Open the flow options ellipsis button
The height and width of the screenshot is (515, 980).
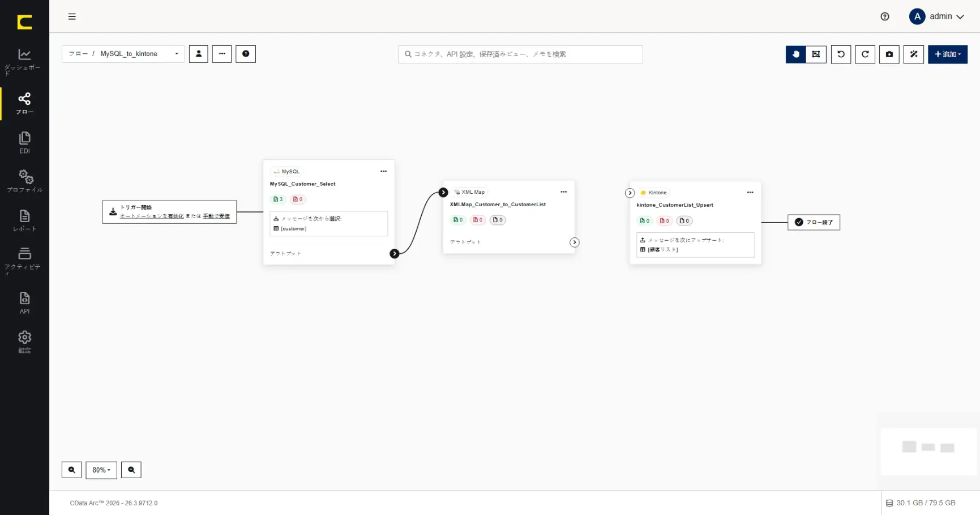tap(222, 54)
